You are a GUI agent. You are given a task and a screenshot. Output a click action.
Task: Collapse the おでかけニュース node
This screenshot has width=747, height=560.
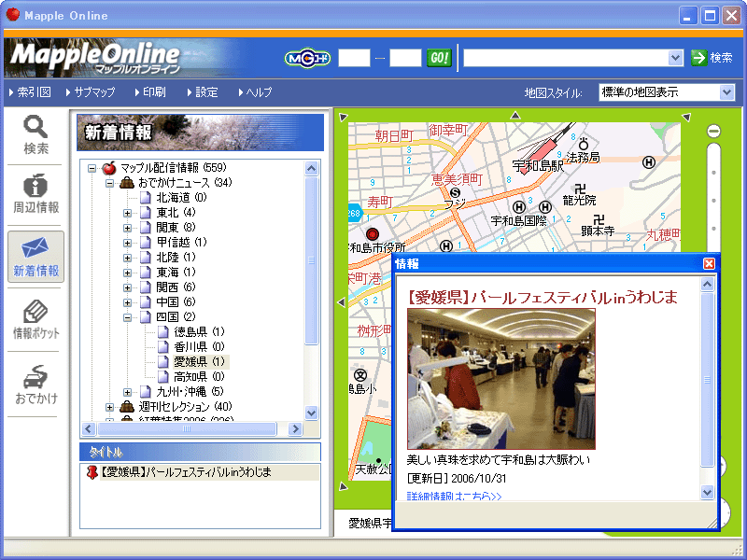point(109,183)
